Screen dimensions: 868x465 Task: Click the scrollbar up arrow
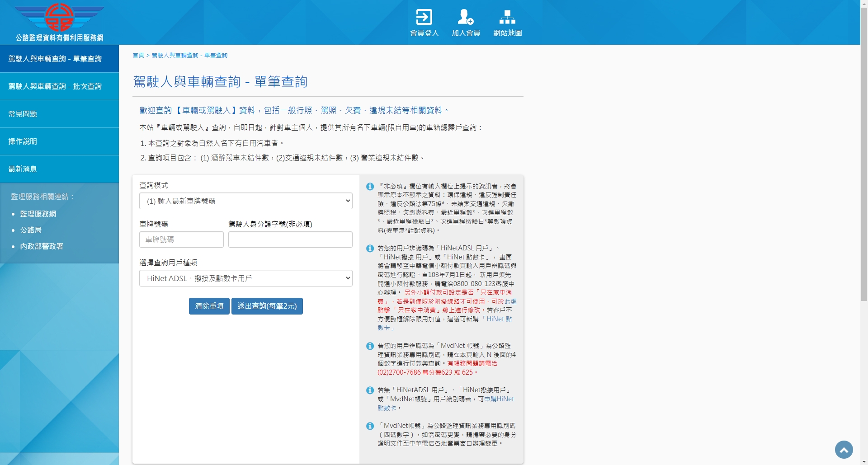point(864,3)
